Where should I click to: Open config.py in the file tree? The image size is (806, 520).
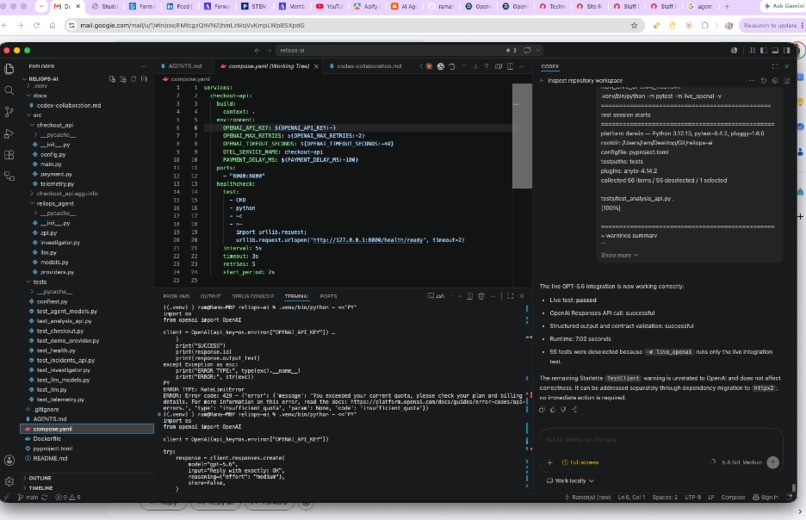click(53, 154)
